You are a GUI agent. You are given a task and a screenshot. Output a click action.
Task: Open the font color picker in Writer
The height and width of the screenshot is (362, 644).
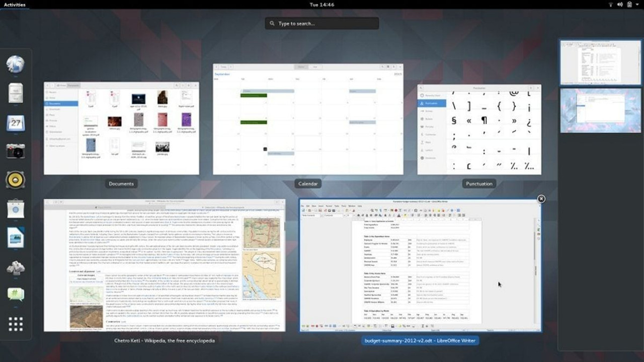399,215
